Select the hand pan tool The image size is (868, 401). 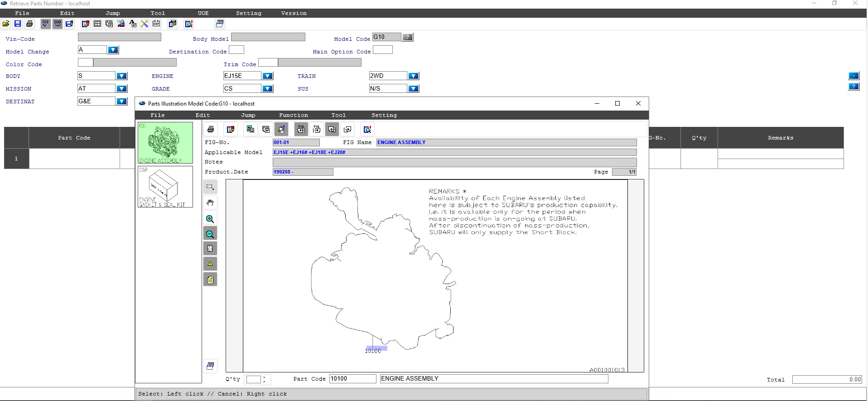click(210, 202)
